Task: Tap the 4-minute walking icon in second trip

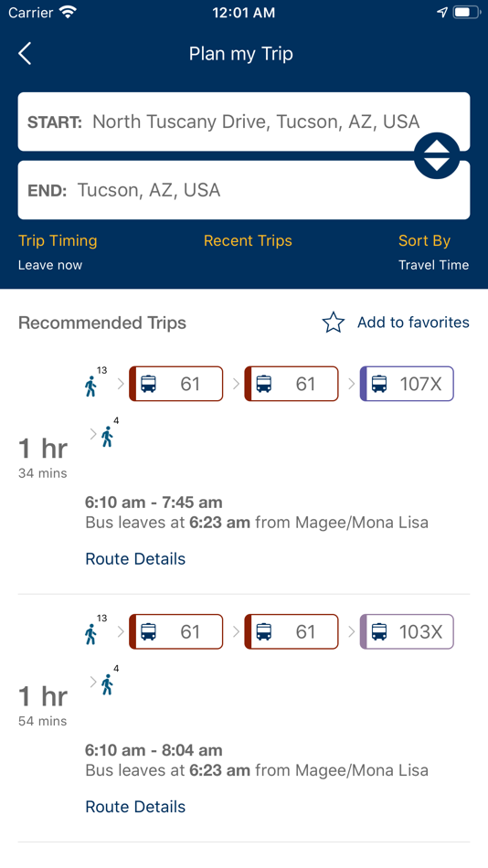Action: click(109, 683)
